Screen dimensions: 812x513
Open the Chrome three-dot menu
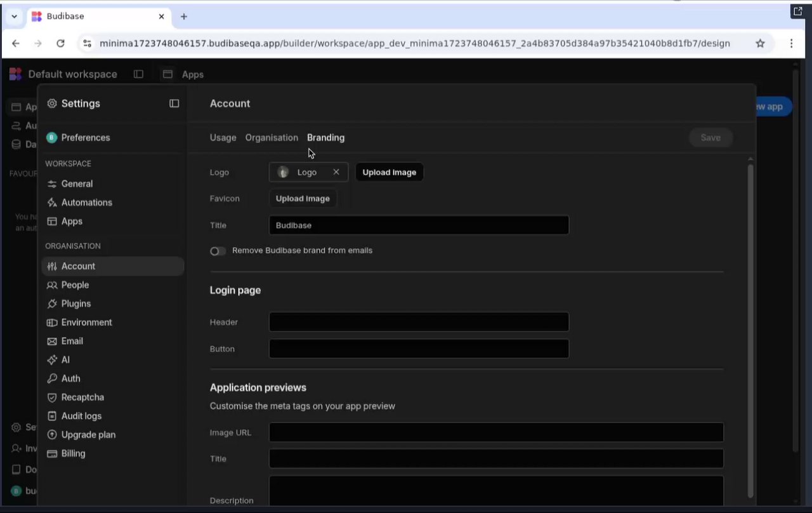point(791,43)
